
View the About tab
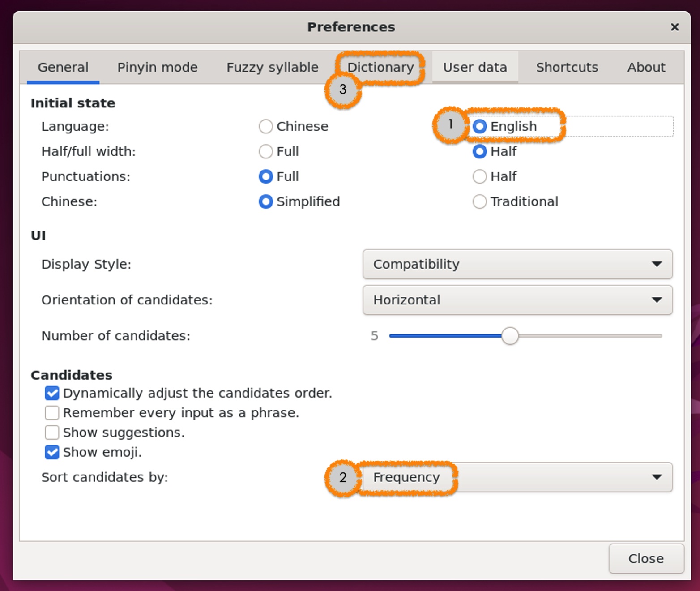click(646, 68)
